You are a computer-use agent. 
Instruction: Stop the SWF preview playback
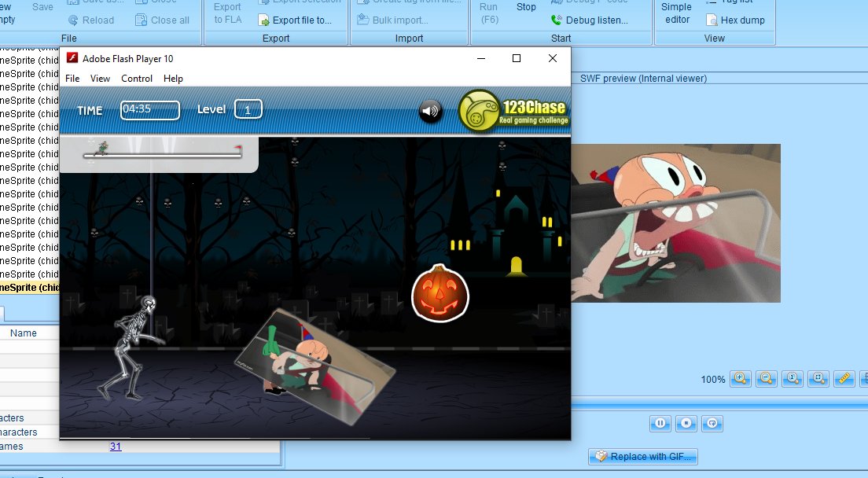click(686, 423)
